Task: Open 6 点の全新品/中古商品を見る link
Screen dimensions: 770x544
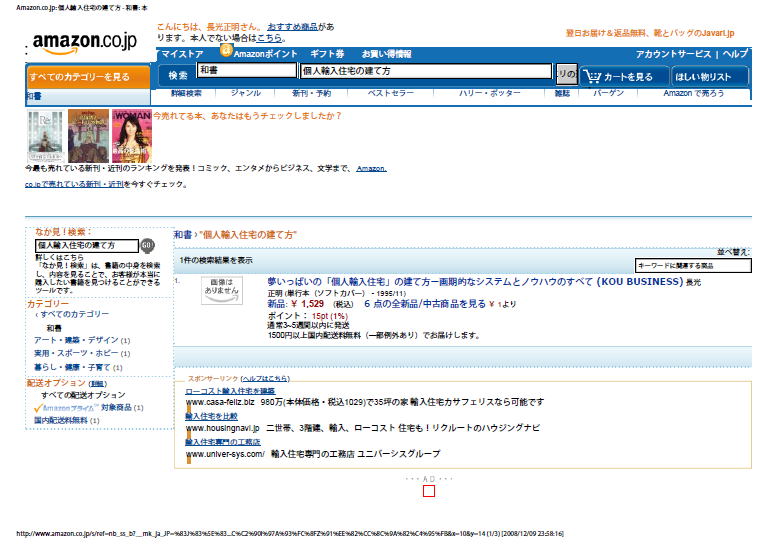Action: point(425,304)
